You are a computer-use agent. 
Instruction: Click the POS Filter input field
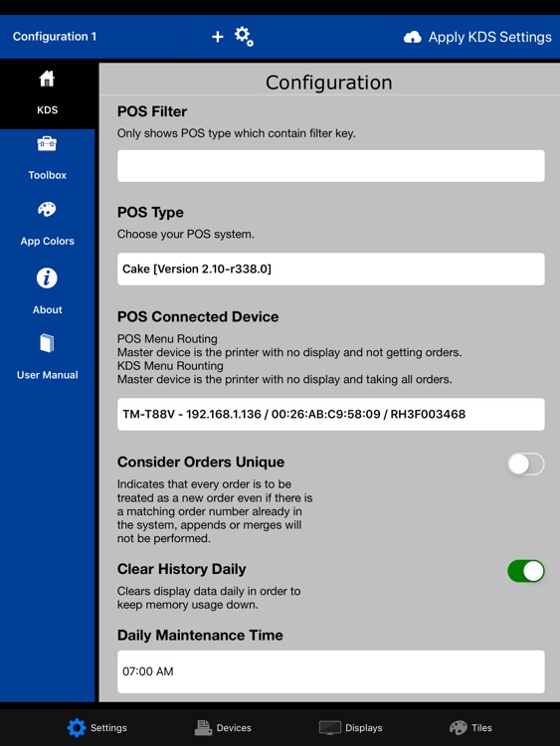(330, 165)
